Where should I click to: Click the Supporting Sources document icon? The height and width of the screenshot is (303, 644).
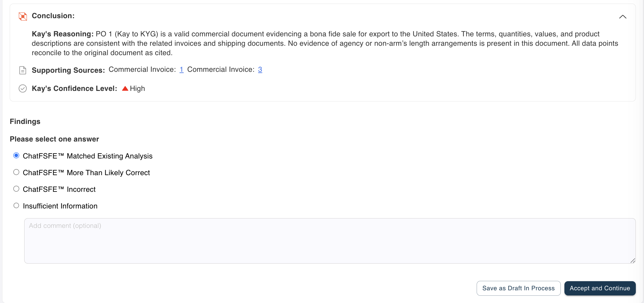click(23, 70)
